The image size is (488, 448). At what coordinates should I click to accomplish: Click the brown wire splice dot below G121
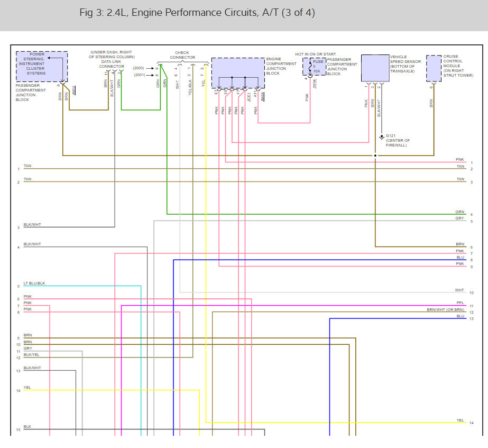[375, 156]
